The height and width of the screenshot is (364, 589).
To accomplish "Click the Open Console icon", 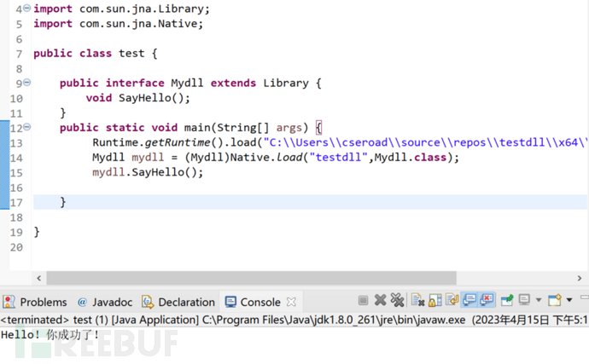I will pos(553,300).
